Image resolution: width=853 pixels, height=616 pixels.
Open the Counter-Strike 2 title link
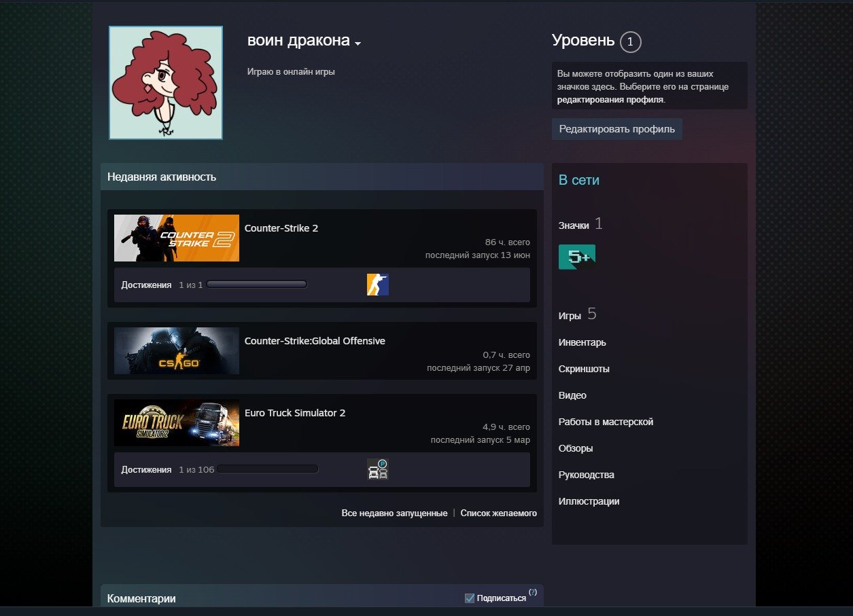tap(281, 228)
